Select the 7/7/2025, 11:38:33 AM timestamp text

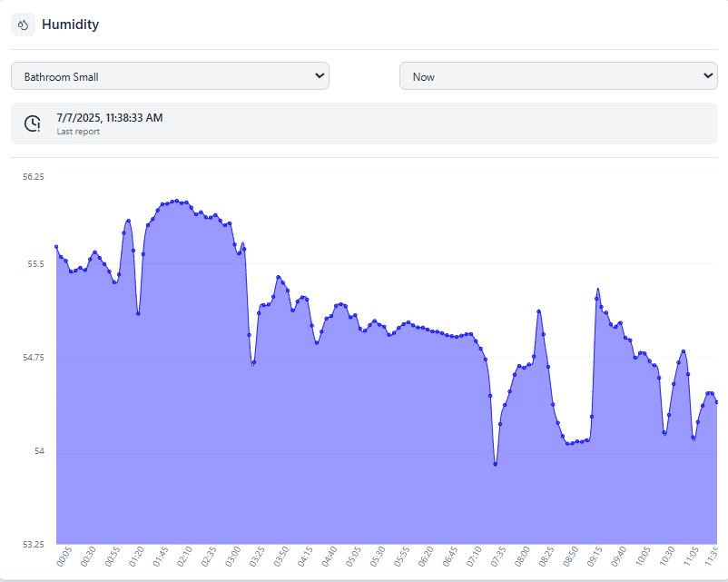pyautogui.click(x=110, y=117)
